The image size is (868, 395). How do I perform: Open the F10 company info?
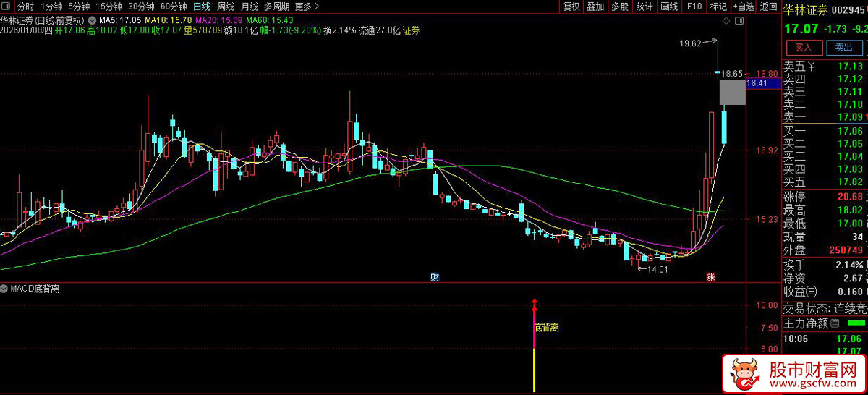(694, 7)
